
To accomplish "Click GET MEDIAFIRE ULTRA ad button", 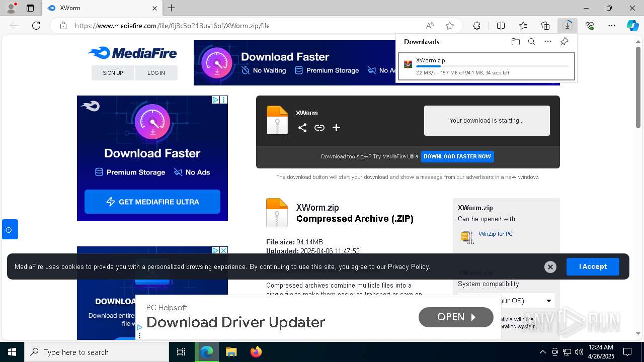I will click(152, 202).
